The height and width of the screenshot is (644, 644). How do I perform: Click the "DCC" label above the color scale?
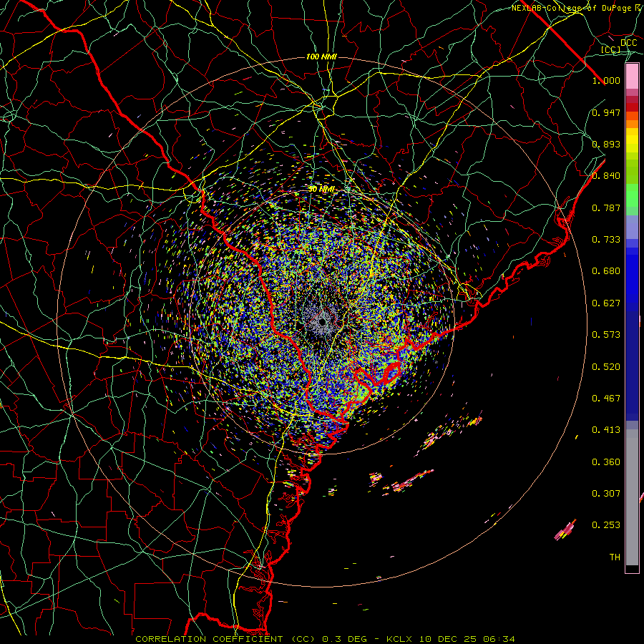(x=628, y=42)
